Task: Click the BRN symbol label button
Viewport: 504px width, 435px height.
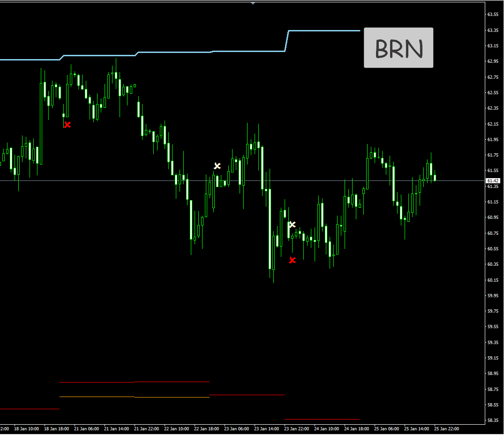Action: click(398, 47)
